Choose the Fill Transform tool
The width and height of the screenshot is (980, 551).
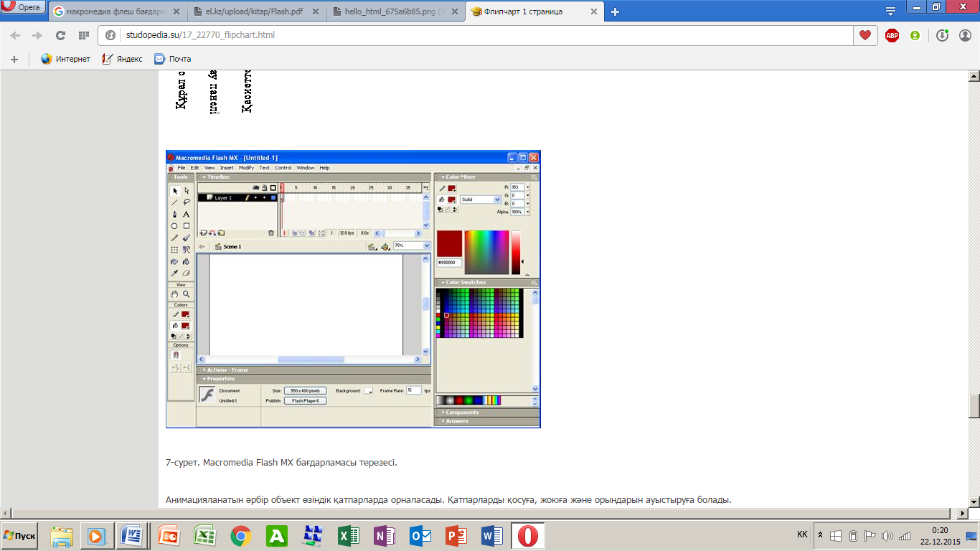(187, 250)
